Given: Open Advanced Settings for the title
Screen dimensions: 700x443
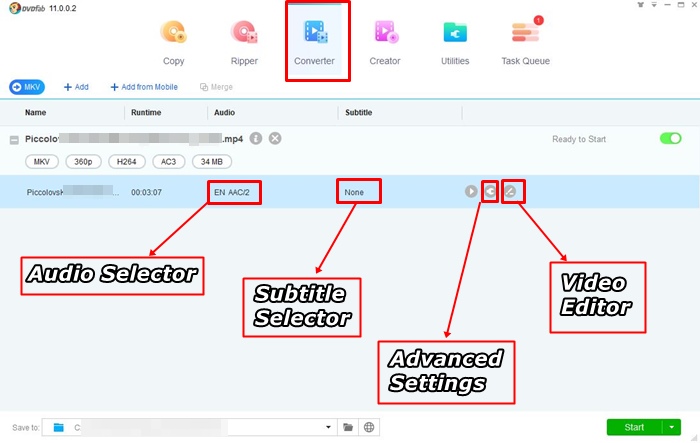Looking at the screenshot, I should 490,191.
